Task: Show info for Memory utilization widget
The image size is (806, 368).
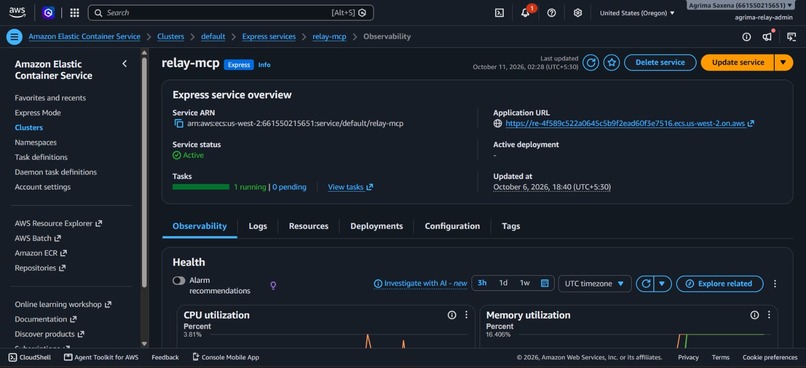Action: click(755, 315)
